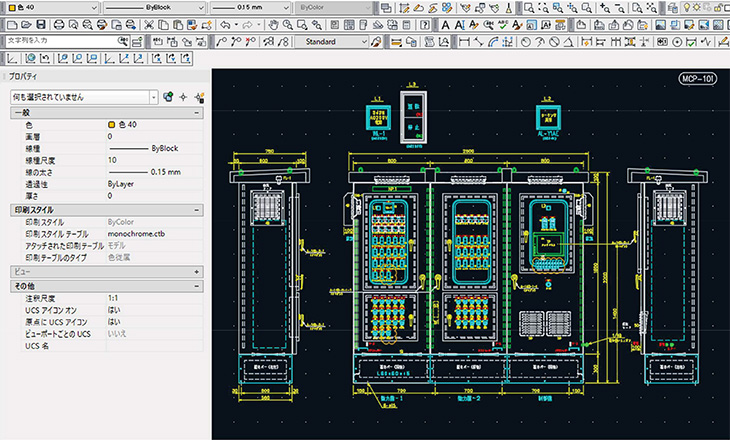
Task: Click the Paste clipboard icon
Action: pos(178,25)
